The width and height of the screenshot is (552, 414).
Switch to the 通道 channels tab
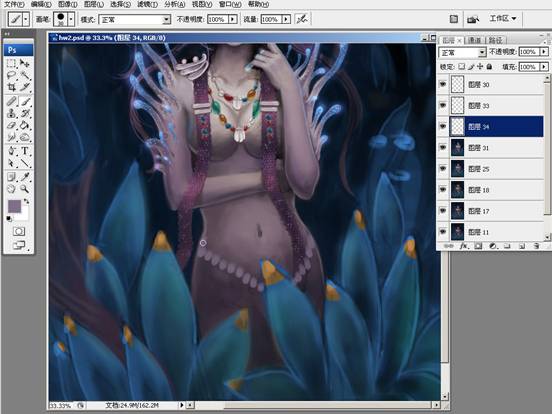(474, 40)
